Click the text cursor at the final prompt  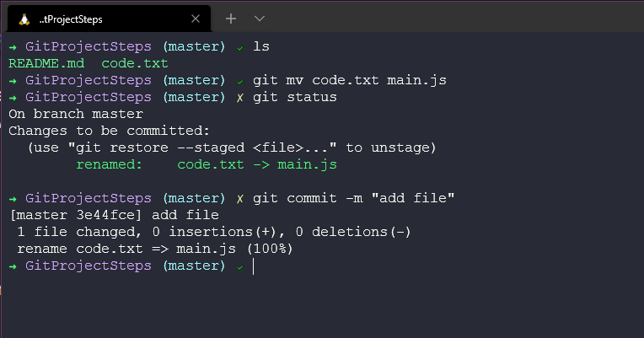[x=253, y=266]
